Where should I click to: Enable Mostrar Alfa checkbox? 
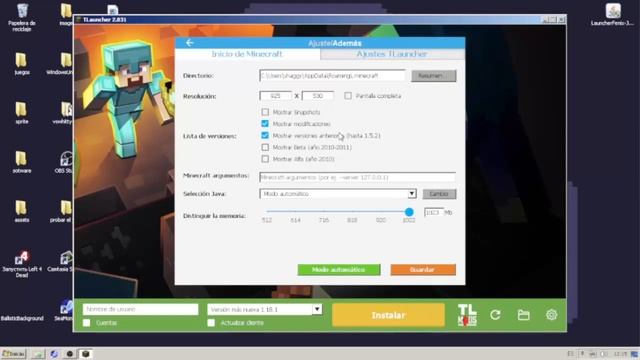click(265, 159)
